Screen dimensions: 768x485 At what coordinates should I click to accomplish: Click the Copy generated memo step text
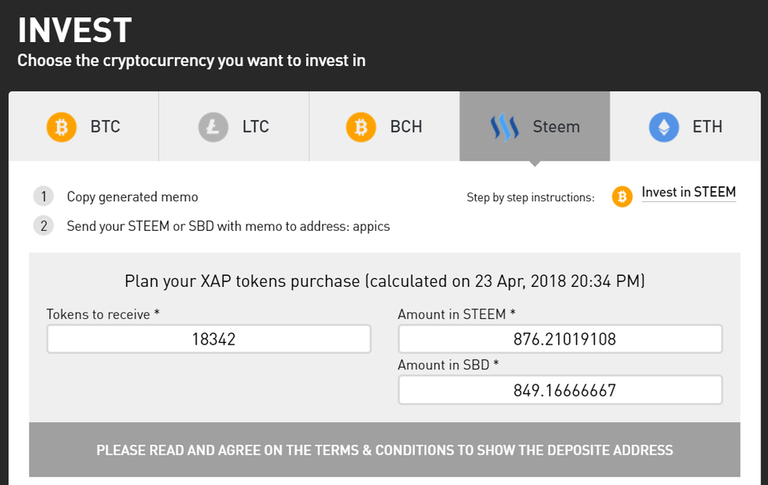pyautogui.click(x=132, y=197)
